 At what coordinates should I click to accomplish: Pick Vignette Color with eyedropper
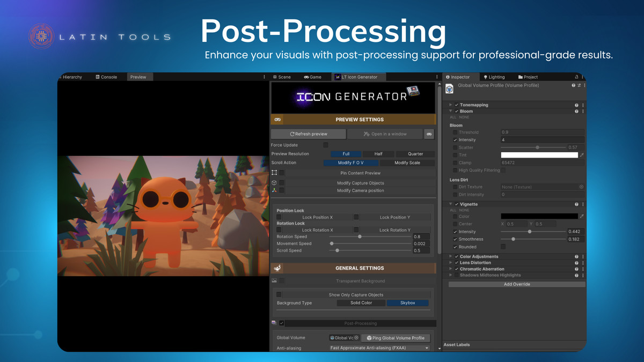tap(582, 216)
